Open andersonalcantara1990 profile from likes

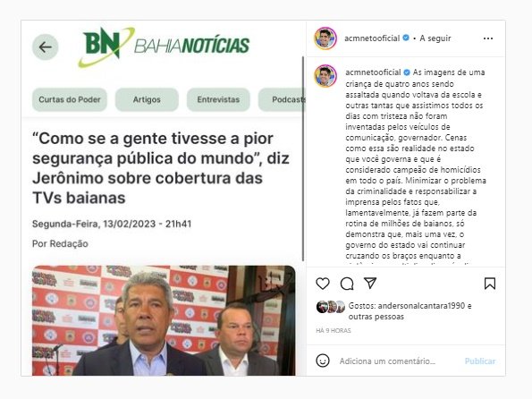(421, 306)
